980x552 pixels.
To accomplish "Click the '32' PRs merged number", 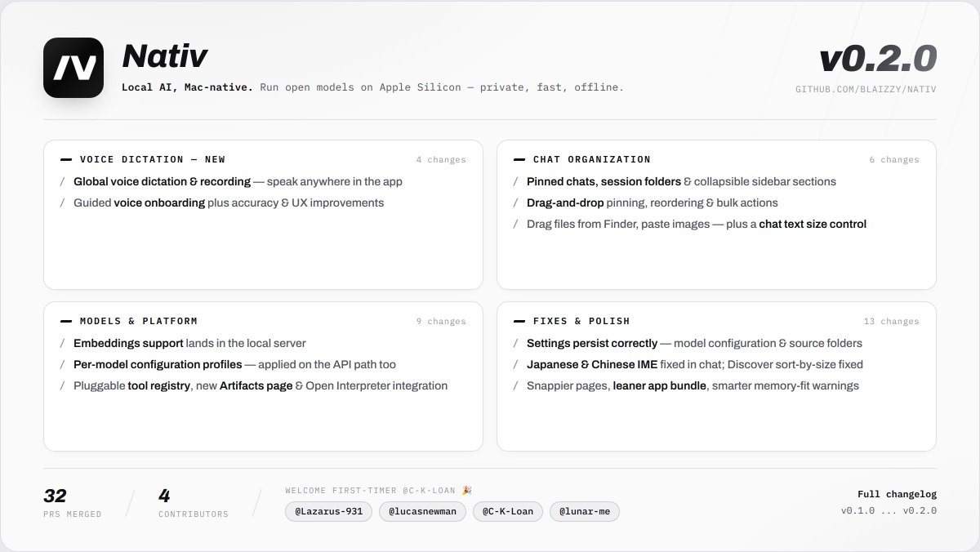I will [x=55, y=496].
